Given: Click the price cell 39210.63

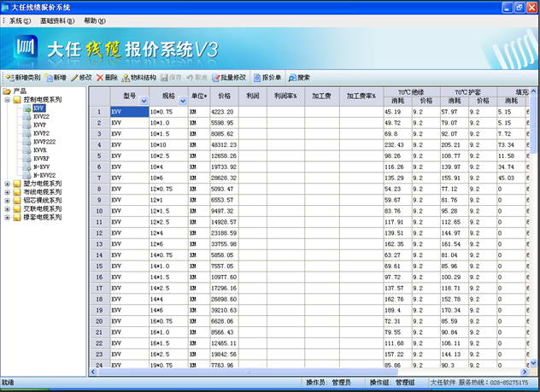Looking at the screenshot, I should click(224, 310).
